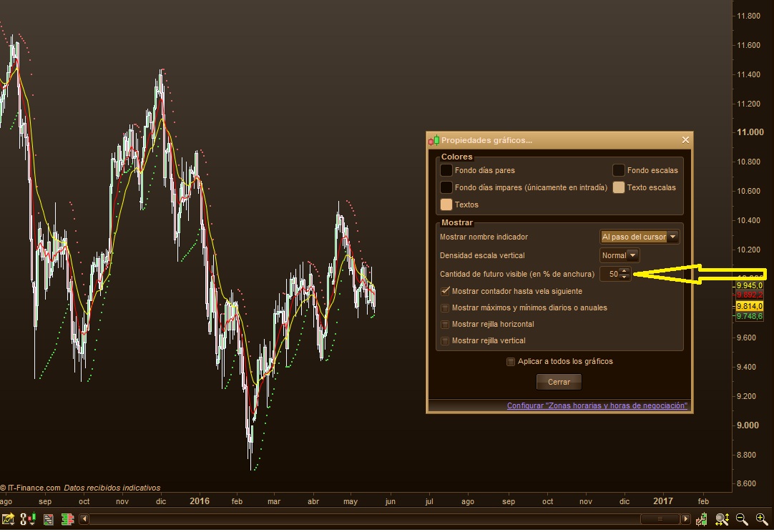Click the 2017 label on time axis
Screen dimensions: 774x532
click(662, 501)
